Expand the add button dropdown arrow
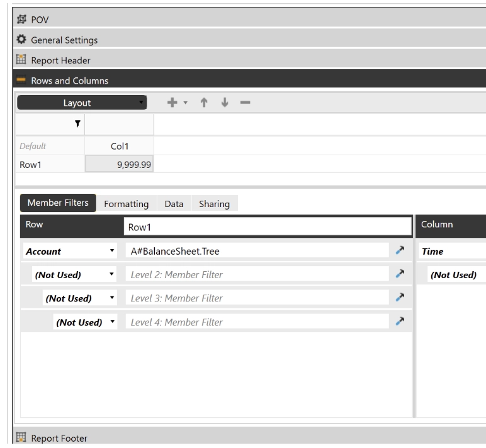This screenshot has height=448, width=486. click(185, 103)
